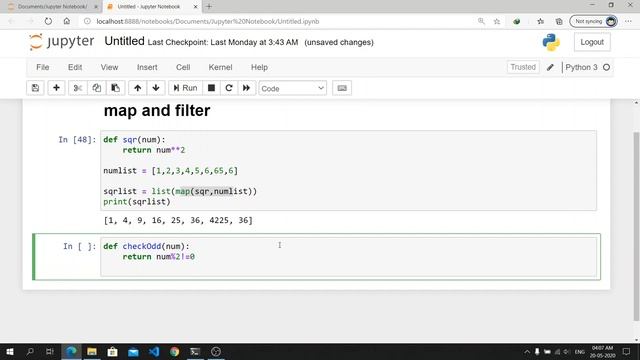
Task: Open the Kernel menu
Action: pyautogui.click(x=220, y=67)
